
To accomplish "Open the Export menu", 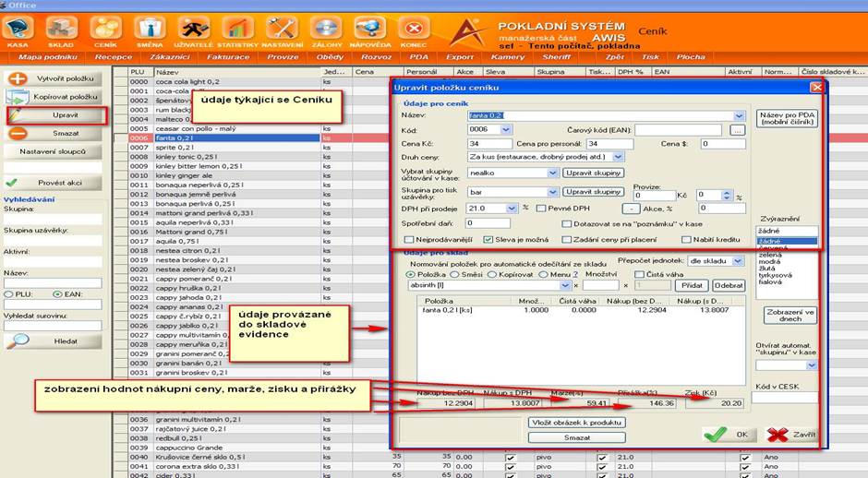I will pos(460,57).
